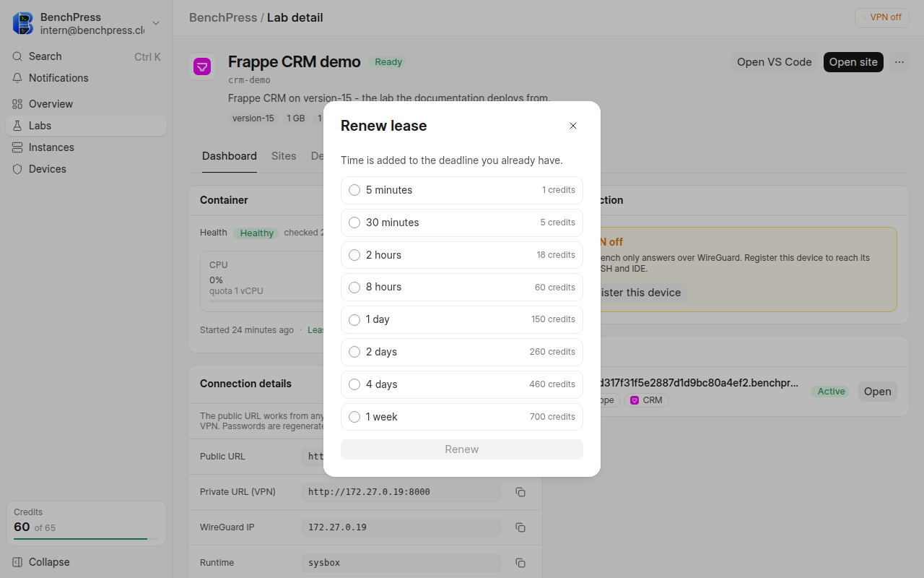Click the Renew button in the dialog
Viewport: 924px width, 578px height.
click(x=462, y=449)
